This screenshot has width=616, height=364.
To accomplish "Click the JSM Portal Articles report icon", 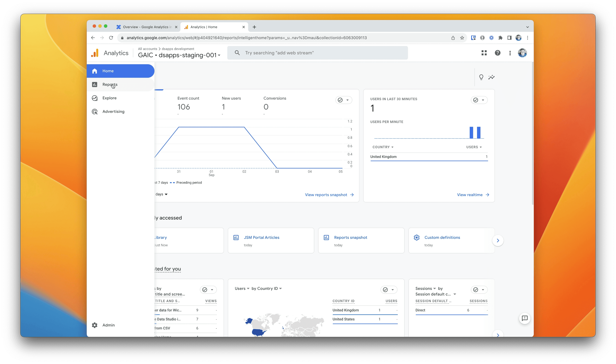I will click(x=236, y=237).
